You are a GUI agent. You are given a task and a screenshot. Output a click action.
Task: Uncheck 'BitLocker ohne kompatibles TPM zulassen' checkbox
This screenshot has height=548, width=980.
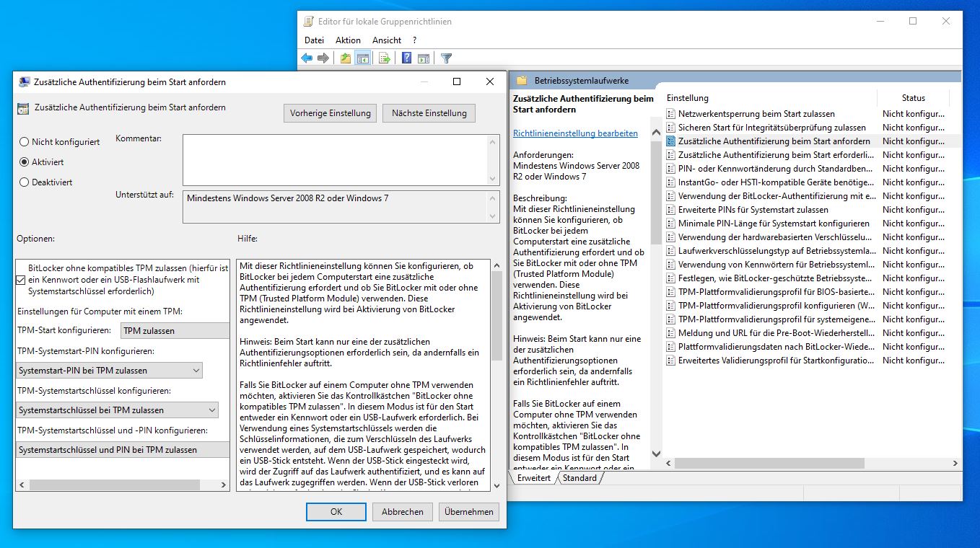pos(21,280)
